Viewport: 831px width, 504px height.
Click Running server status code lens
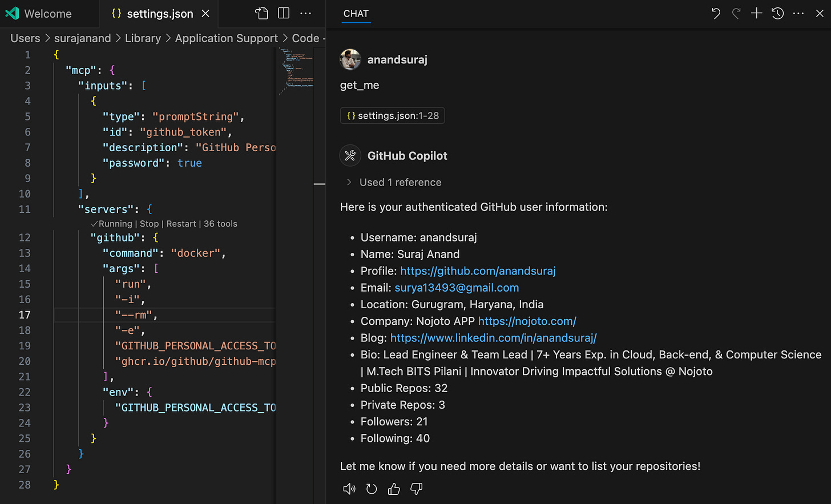coord(112,224)
